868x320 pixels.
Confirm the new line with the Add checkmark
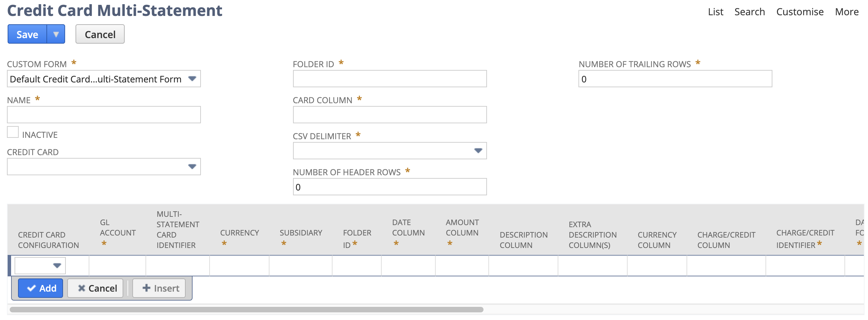coord(41,288)
